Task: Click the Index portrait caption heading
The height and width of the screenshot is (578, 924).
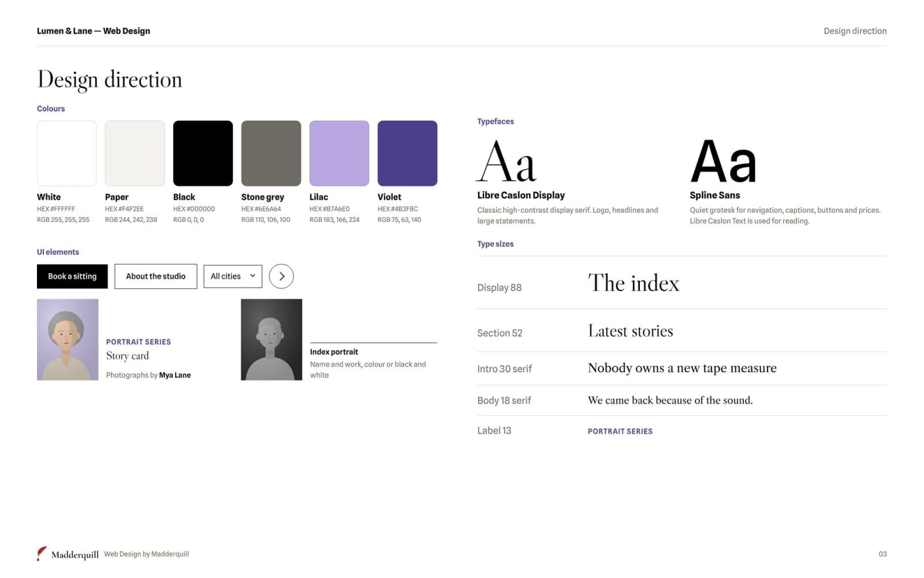Action: coord(334,352)
